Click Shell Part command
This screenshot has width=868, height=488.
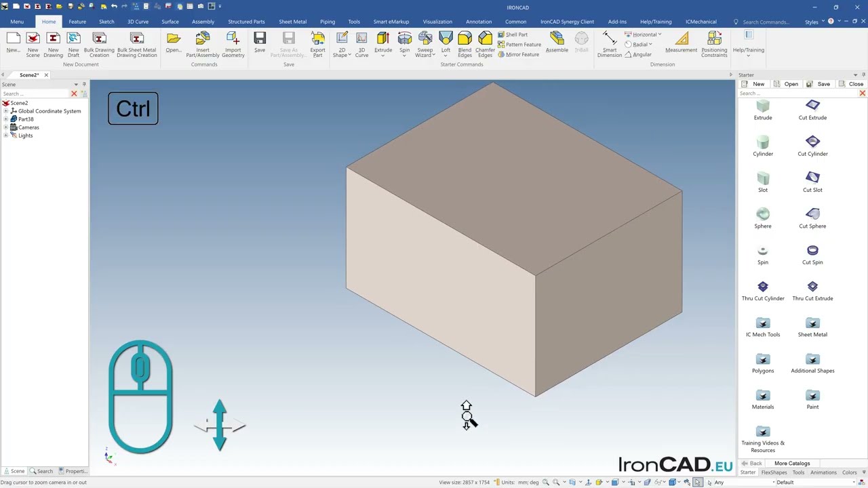(x=513, y=35)
